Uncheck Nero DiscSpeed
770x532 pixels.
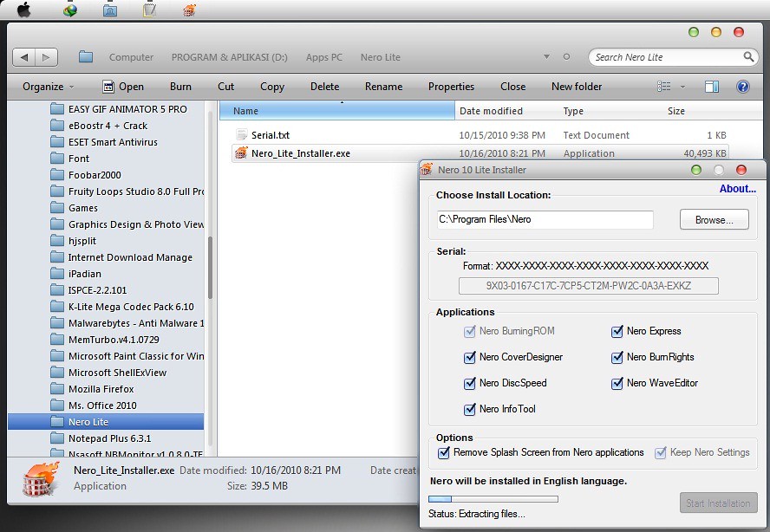[469, 383]
